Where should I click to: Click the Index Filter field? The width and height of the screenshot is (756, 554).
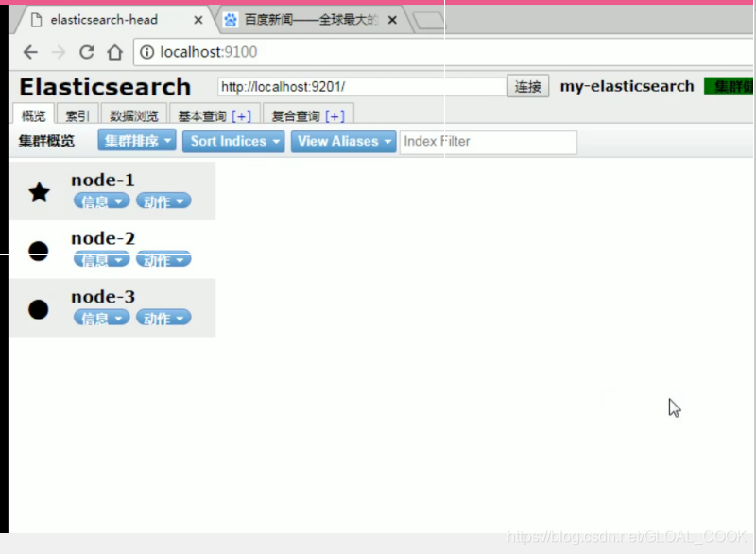coord(488,142)
